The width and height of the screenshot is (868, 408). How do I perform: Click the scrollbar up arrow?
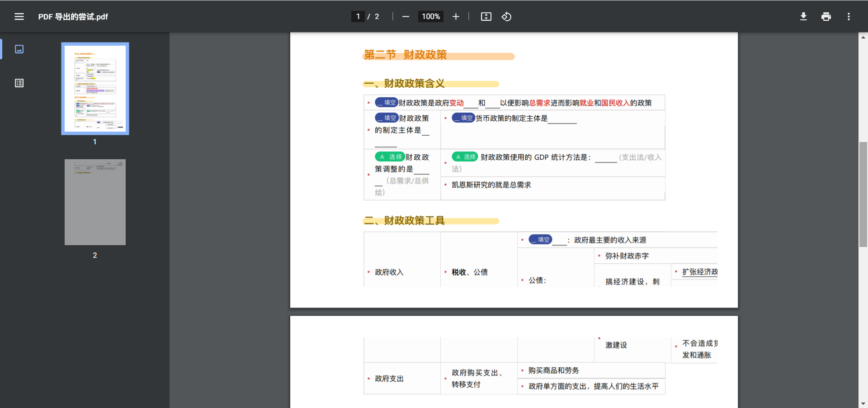(863, 37)
